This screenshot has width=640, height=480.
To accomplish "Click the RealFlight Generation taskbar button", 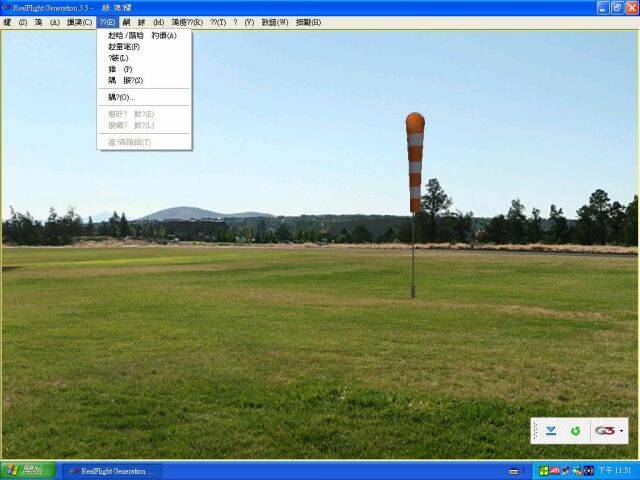I will (x=110, y=470).
